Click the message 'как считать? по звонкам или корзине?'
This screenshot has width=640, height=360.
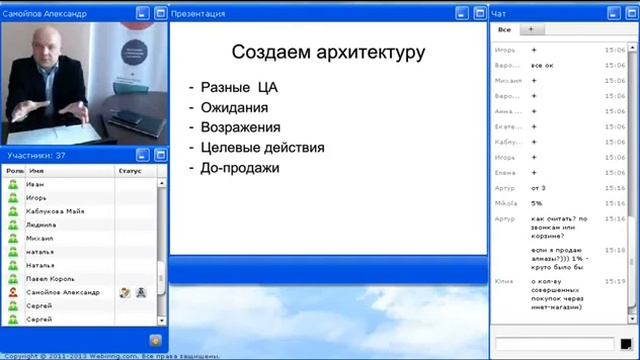pos(559,227)
